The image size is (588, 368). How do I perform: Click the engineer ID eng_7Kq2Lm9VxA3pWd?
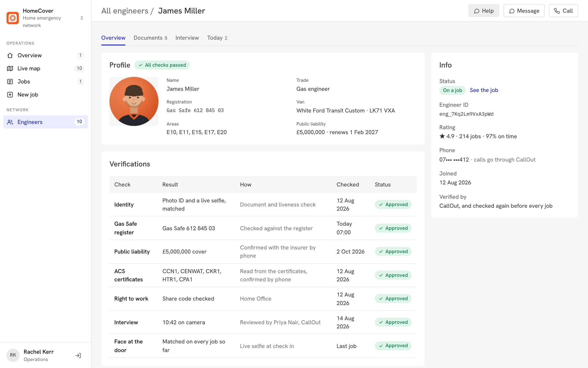pyautogui.click(x=466, y=114)
